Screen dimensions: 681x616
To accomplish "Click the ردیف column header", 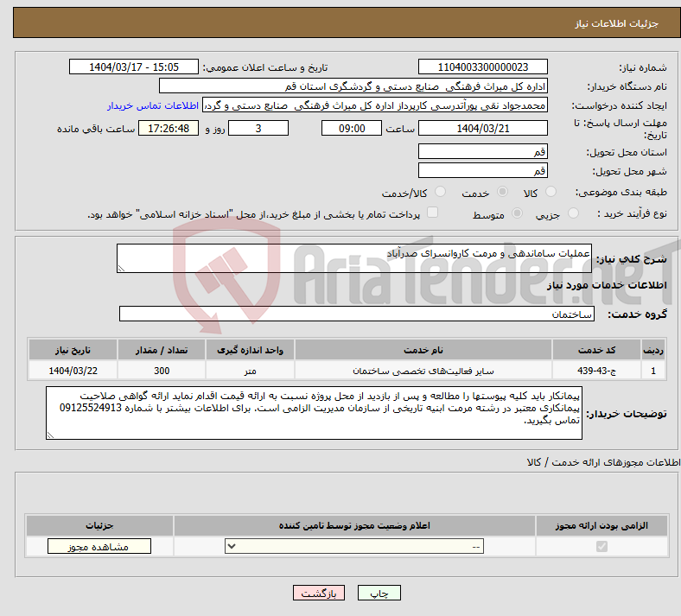I will (x=653, y=350).
